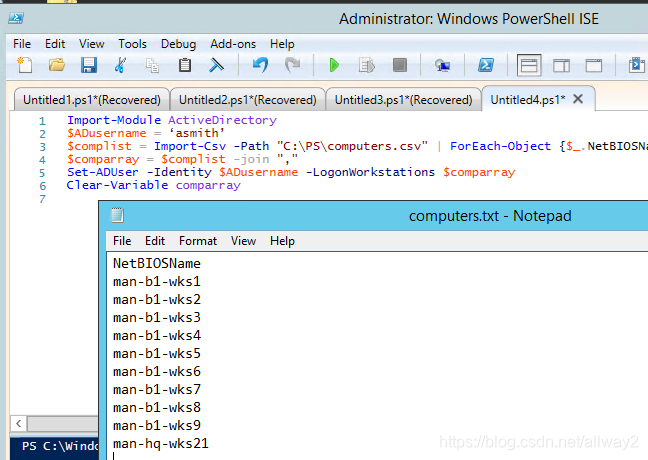This screenshot has width=648, height=460.
Task: Click man-b1-wks9 in Notepad
Action: coord(157,425)
